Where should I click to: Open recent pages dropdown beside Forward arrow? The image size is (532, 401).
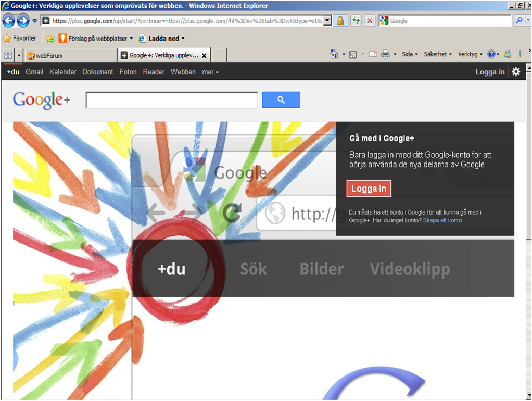coord(34,21)
